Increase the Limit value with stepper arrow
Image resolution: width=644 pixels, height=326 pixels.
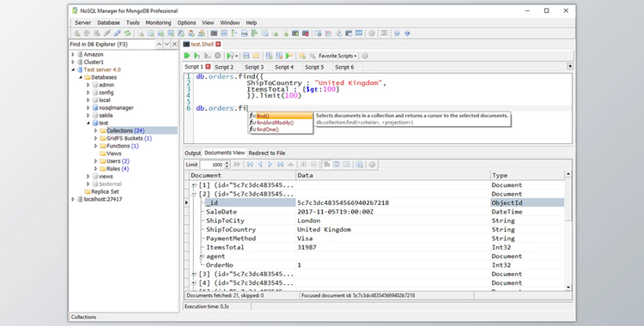tap(228, 163)
